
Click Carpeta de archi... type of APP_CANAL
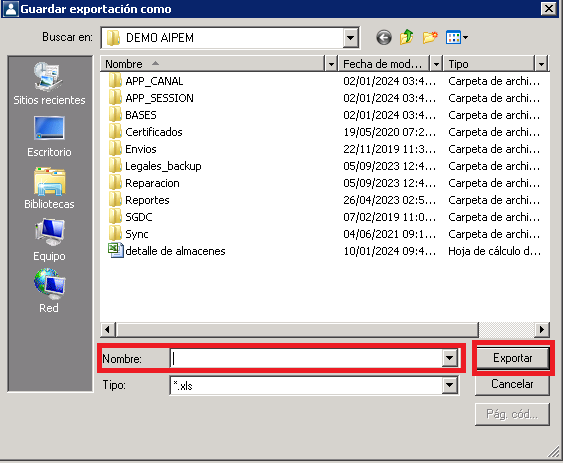(494, 81)
